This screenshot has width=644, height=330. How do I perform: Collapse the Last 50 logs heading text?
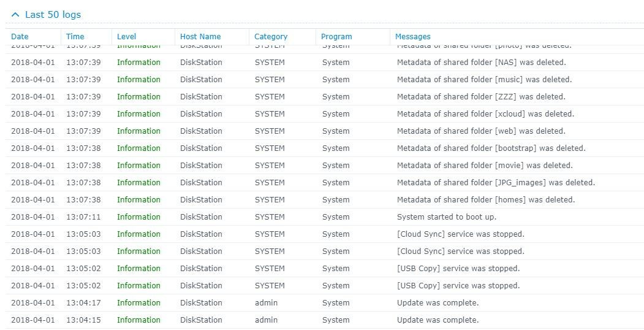[53, 15]
